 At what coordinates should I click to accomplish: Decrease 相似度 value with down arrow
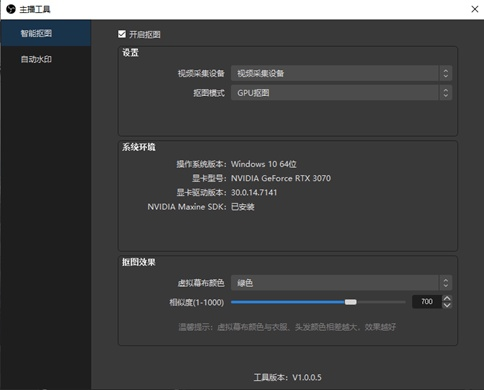coord(447,305)
